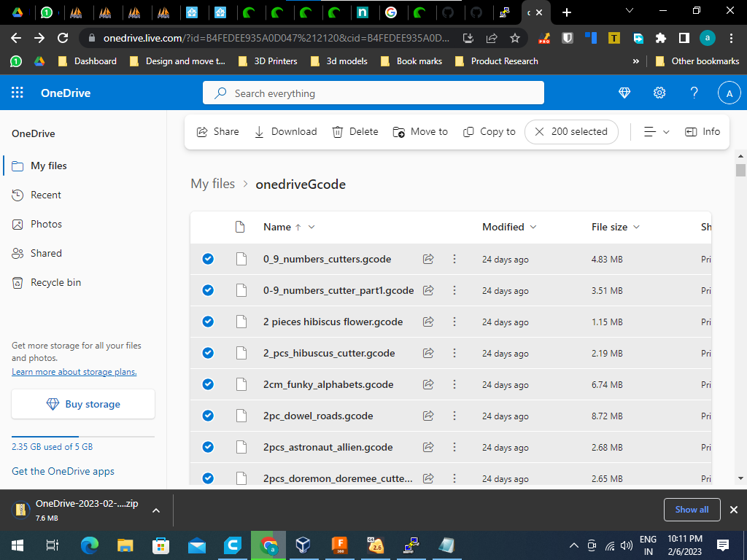The height and width of the screenshot is (560, 747).
Task: Download the selected files
Action: tap(285, 132)
